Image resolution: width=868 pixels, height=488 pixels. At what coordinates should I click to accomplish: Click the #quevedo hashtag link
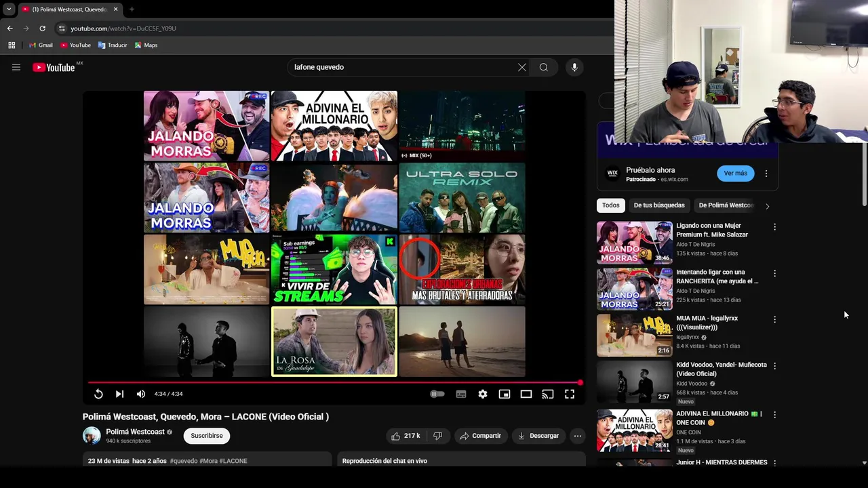184,461
